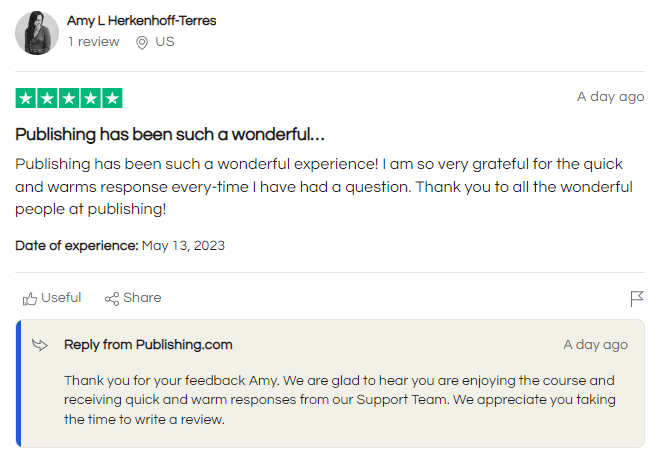Click 'Reply from Publishing.com' heading
Image resolution: width=664 pixels, height=467 pixels.
click(148, 345)
